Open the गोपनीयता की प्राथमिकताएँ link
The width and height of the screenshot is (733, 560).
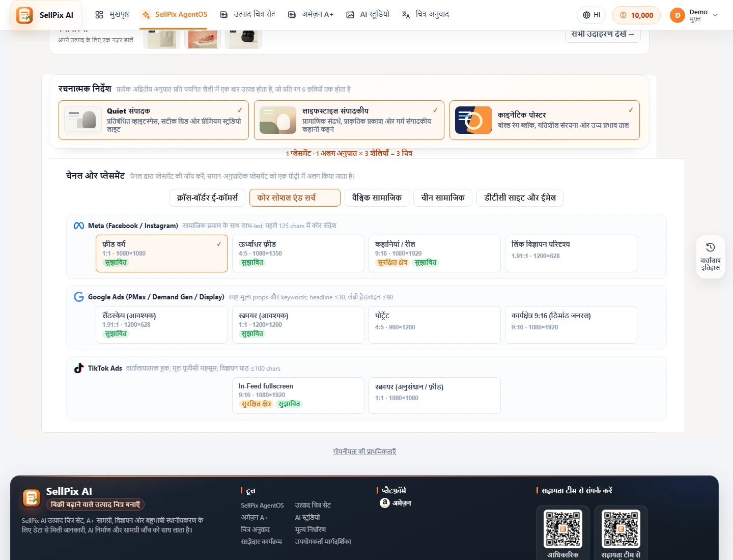364,452
